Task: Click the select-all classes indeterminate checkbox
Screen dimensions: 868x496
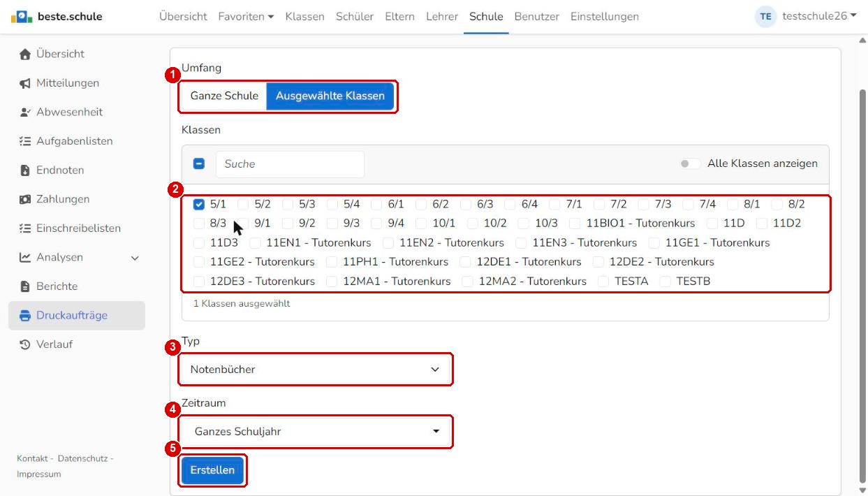Action: (199, 163)
